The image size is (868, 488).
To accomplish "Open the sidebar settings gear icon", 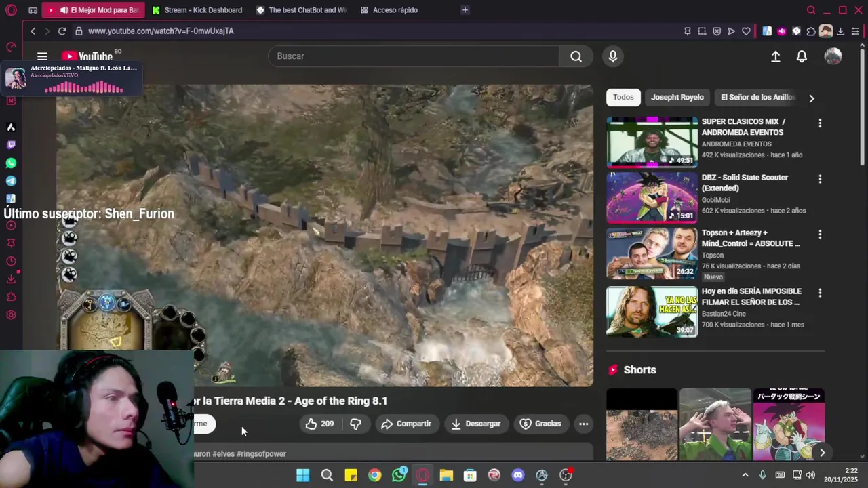I will tap(11, 315).
